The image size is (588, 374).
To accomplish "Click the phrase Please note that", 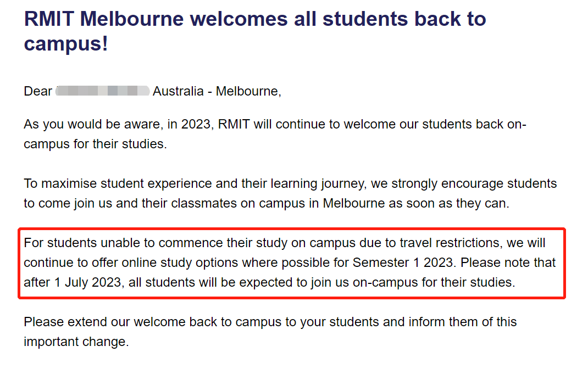I will [508, 263].
